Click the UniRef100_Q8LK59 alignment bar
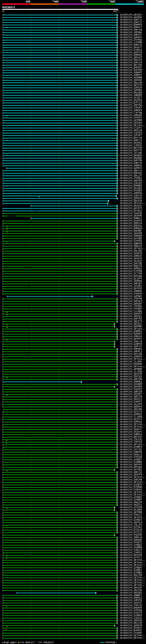This screenshot has height=644, width=146. (x=56, y=201)
